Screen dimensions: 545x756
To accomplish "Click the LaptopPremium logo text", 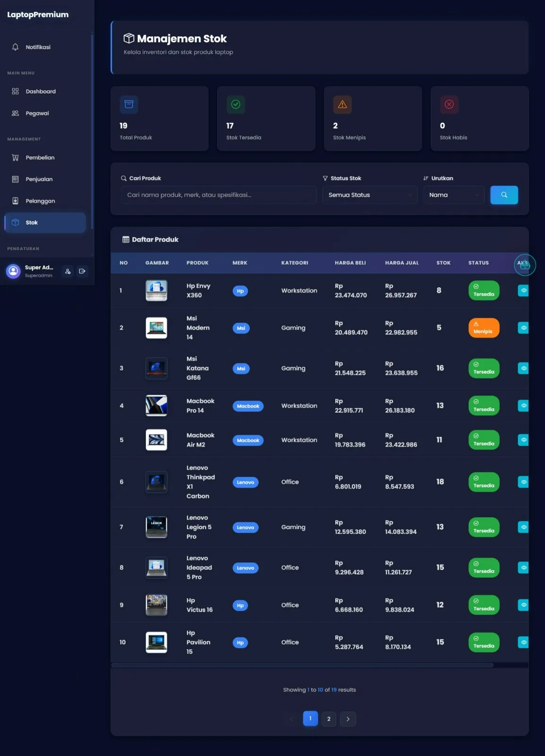I will pyautogui.click(x=38, y=15).
